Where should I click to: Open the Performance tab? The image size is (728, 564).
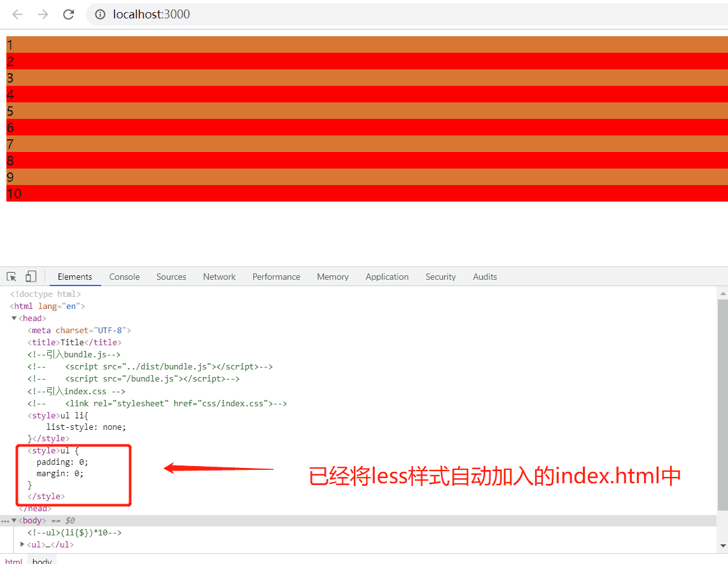[x=276, y=277]
